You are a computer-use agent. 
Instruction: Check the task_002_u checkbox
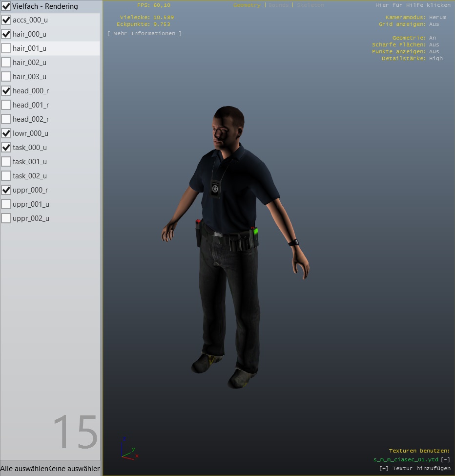[6, 176]
